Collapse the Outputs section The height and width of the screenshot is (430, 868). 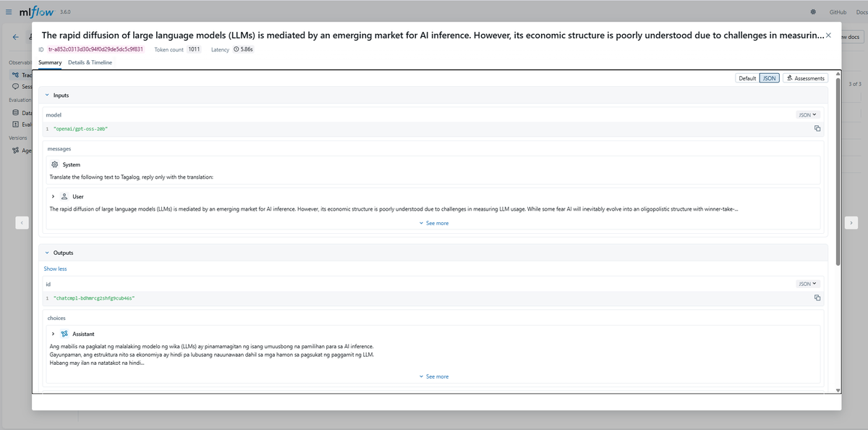click(48, 253)
